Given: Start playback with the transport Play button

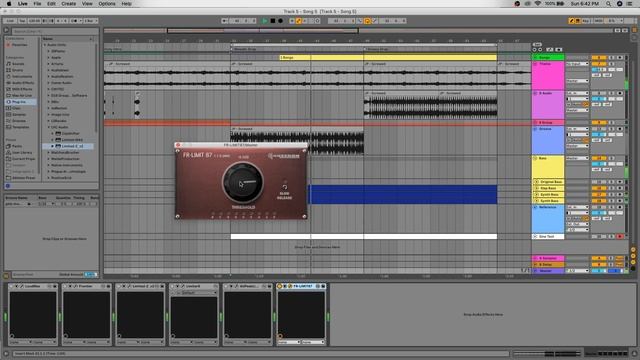Looking at the screenshot, I should [x=264, y=21].
